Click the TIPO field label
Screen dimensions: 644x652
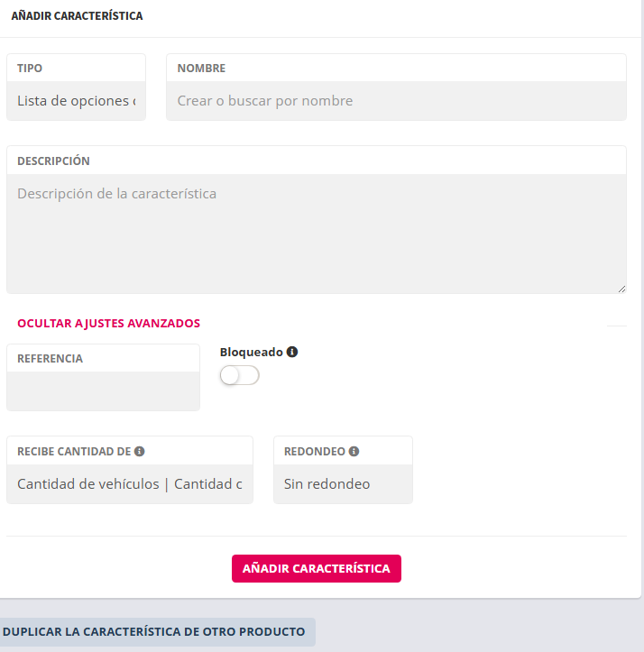tap(30, 68)
